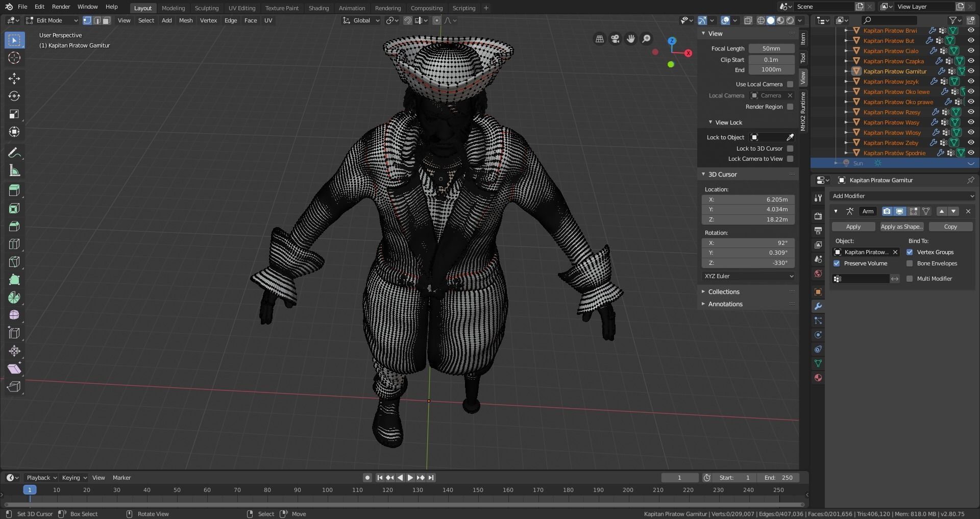The height and width of the screenshot is (519, 980).
Task: Toggle camera view in viewport gizmo
Action: point(615,39)
